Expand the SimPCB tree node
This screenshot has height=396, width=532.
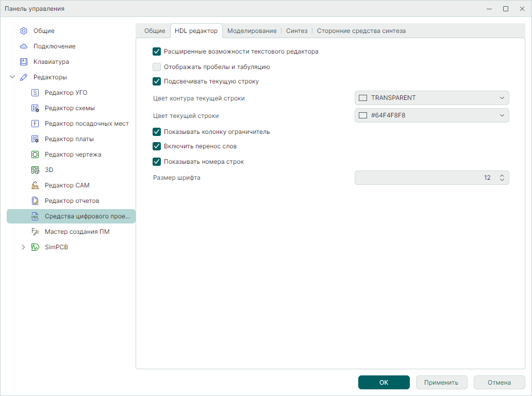[23, 247]
